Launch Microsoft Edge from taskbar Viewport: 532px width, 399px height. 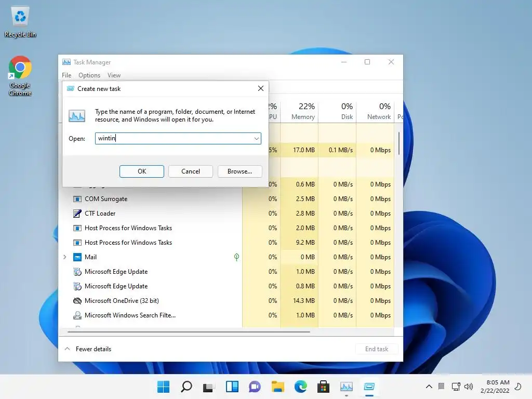coord(301,387)
